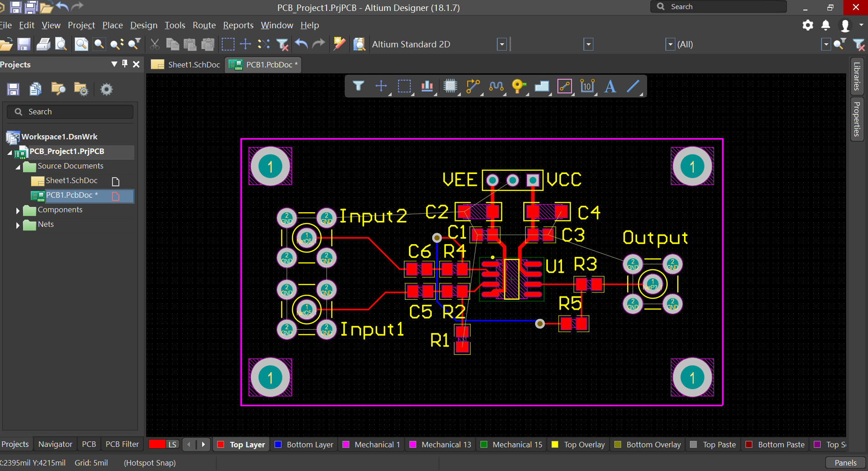This screenshot has width=868, height=471.
Task: Click the place via icon
Action: coord(519,86)
